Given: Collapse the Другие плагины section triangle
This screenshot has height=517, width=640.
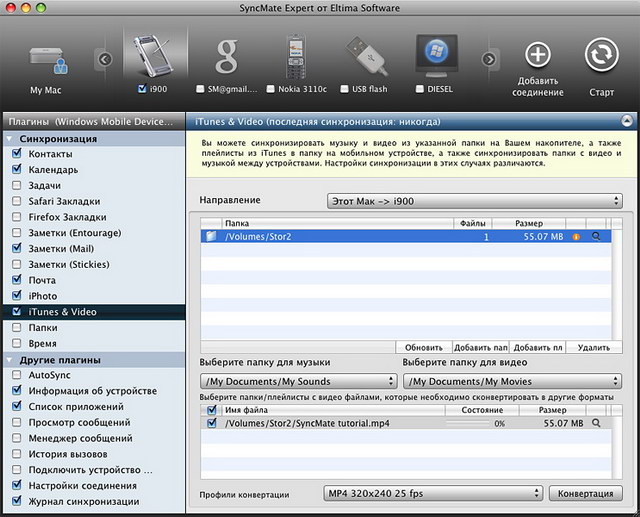Looking at the screenshot, I should 9,360.
